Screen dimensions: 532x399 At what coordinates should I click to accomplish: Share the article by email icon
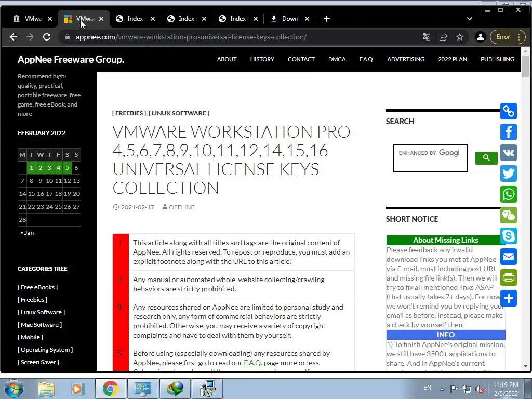(509, 257)
